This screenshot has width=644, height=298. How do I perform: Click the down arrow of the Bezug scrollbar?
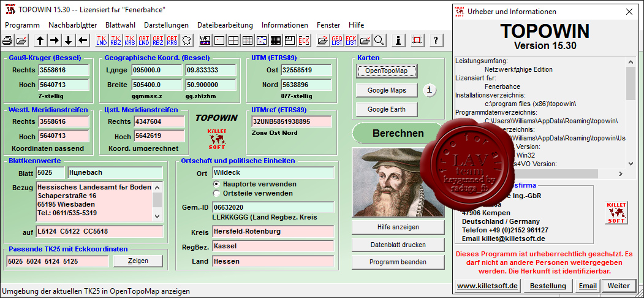pyautogui.click(x=157, y=216)
